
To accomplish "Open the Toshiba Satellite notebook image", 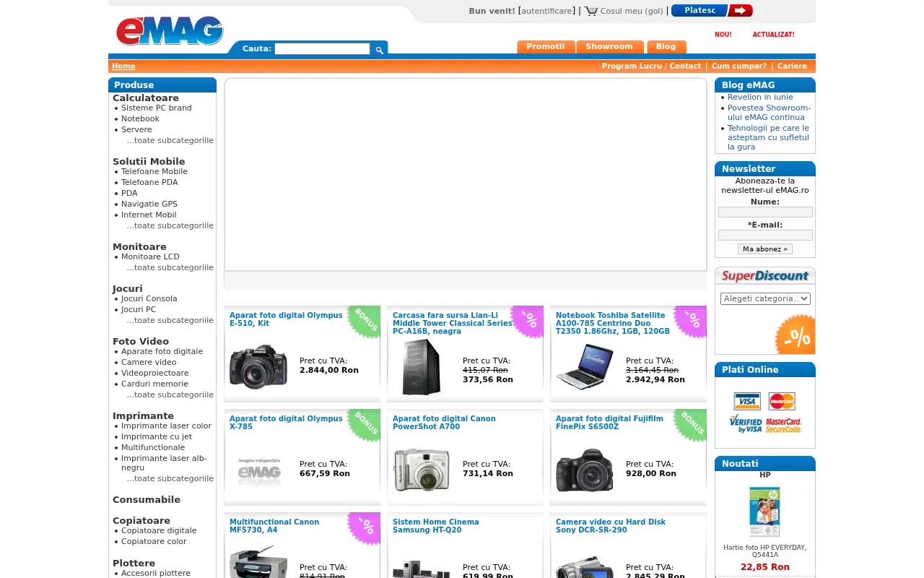I will (585, 366).
